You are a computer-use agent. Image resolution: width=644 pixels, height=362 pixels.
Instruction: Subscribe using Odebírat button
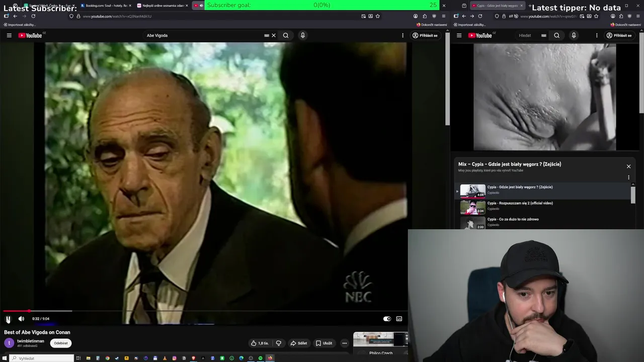point(61,343)
